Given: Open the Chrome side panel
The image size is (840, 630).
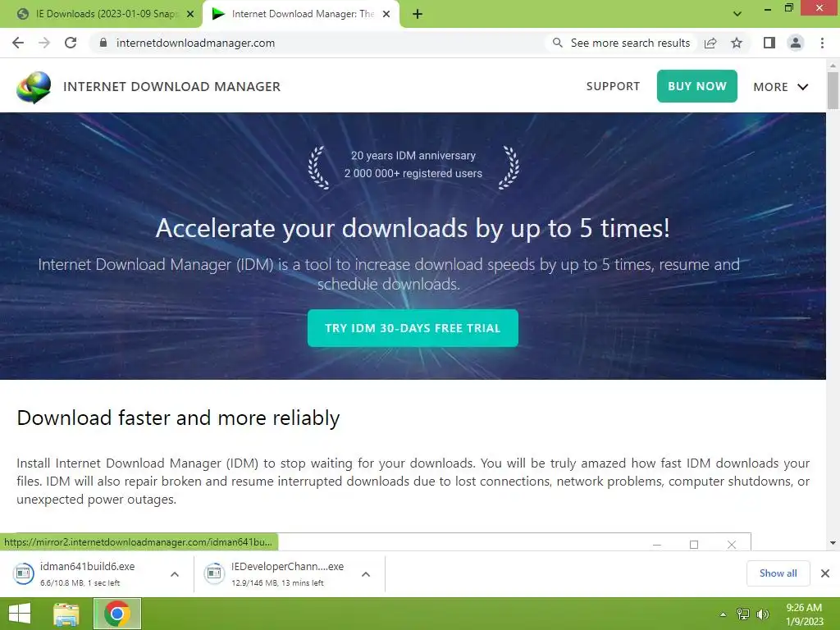Looking at the screenshot, I should 769,43.
